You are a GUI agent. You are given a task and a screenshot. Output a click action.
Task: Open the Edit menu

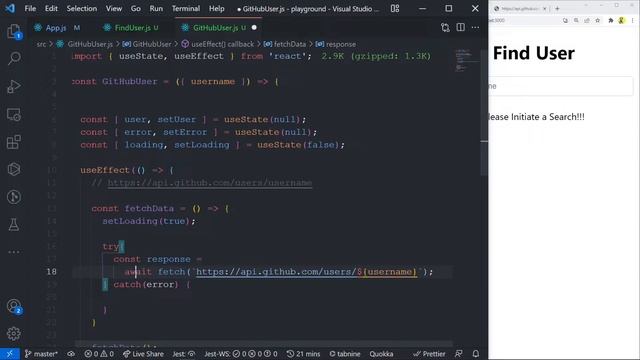coord(51,8)
